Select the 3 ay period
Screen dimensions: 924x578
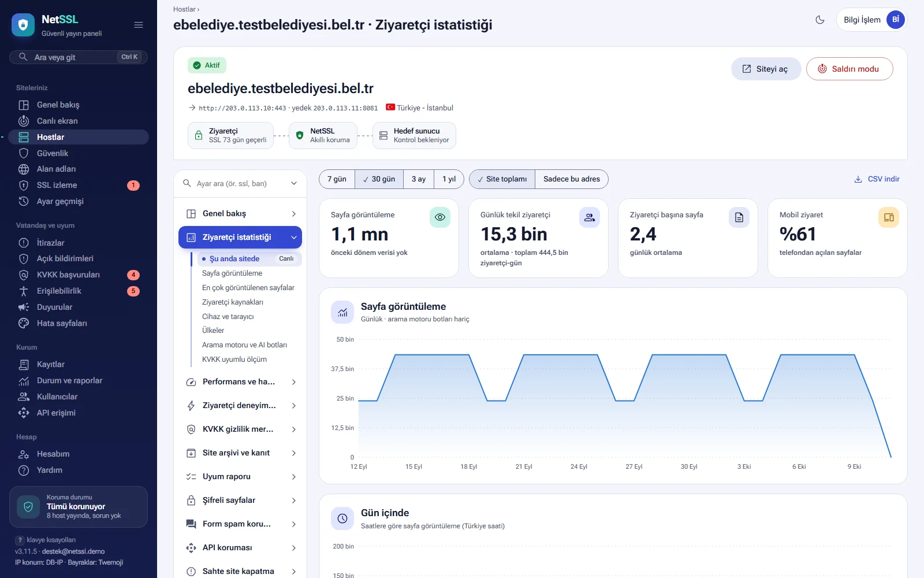(419, 179)
